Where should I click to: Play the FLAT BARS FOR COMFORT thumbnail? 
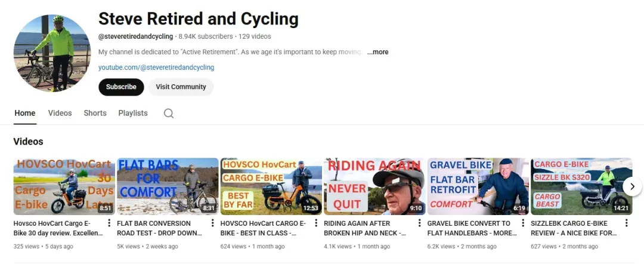(168, 186)
